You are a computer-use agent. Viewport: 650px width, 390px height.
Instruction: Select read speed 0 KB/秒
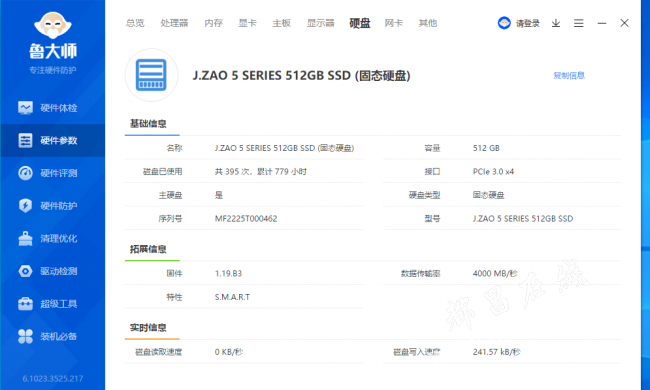pyautogui.click(x=228, y=352)
